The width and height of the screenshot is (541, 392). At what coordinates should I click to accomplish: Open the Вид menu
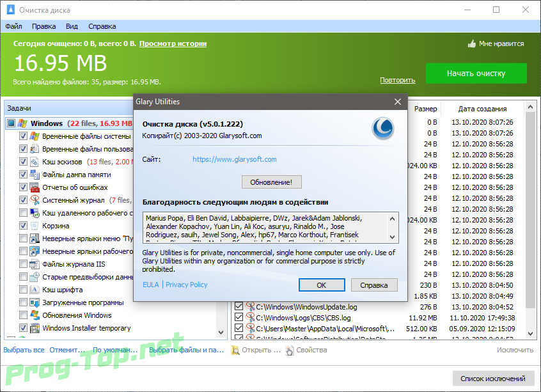pyautogui.click(x=72, y=26)
